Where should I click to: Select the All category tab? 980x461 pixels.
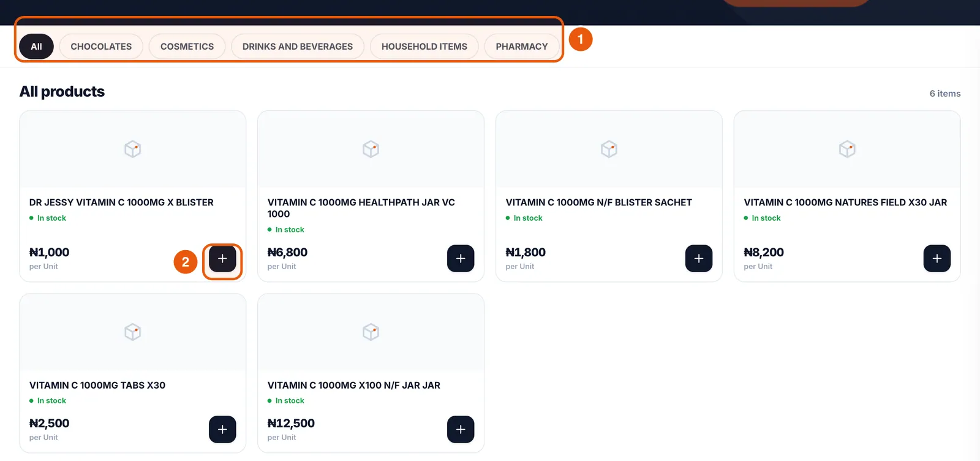(x=37, y=47)
